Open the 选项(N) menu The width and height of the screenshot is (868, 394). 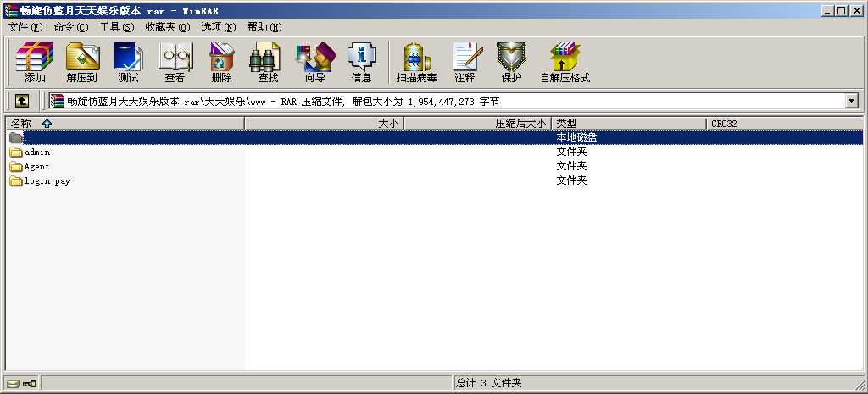click(x=218, y=27)
